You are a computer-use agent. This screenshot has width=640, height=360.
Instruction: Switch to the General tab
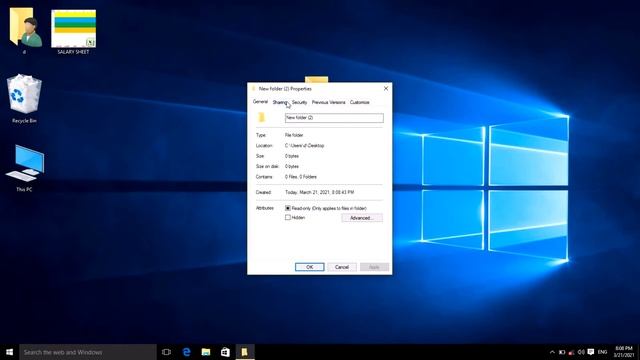tap(260, 102)
